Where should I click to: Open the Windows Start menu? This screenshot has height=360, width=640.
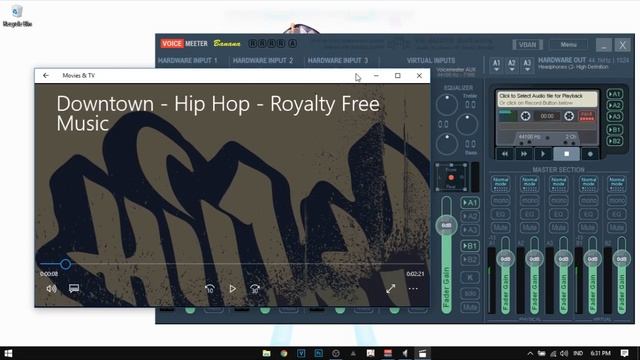tap(8, 353)
